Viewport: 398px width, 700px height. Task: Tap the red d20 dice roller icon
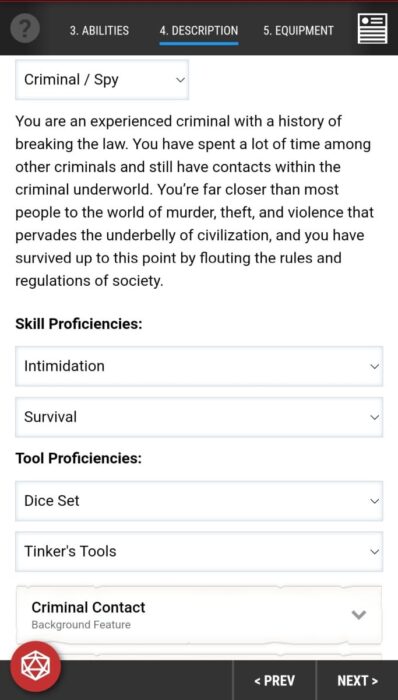(37, 666)
